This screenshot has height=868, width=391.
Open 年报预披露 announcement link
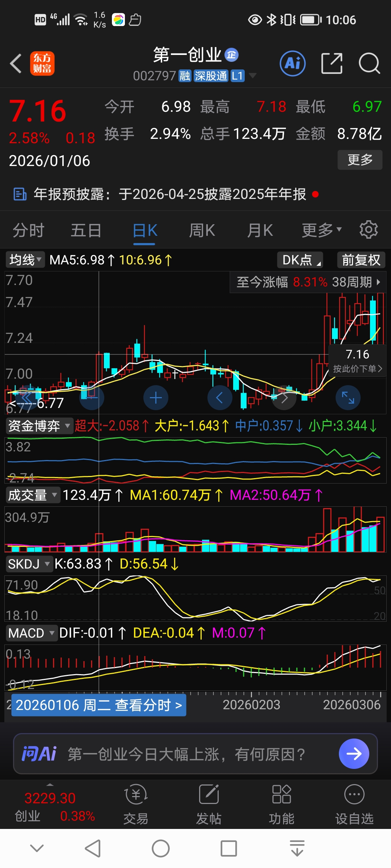click(170, 194)
